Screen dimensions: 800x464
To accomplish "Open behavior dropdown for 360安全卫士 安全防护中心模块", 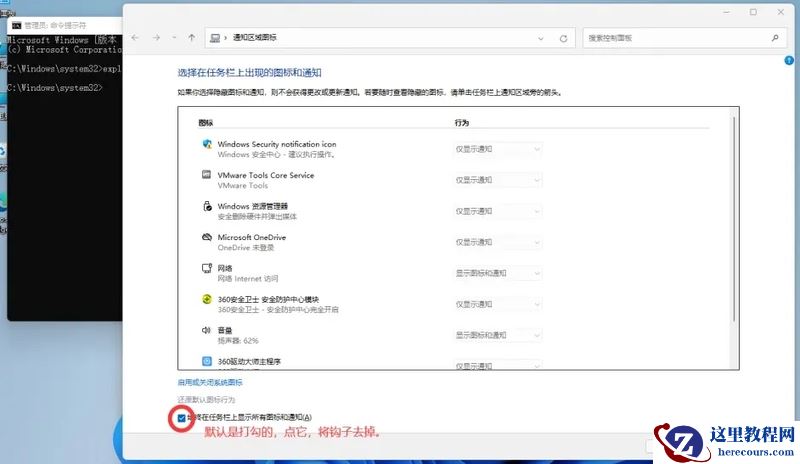I will (497, 304).
